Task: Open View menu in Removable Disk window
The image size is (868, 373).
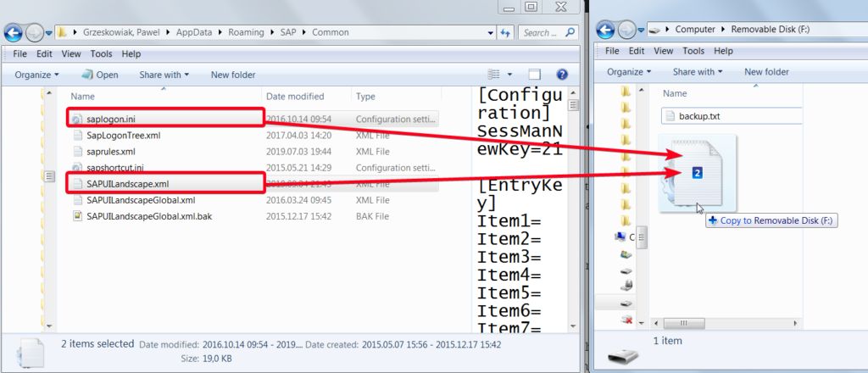Action: point(663,51)
